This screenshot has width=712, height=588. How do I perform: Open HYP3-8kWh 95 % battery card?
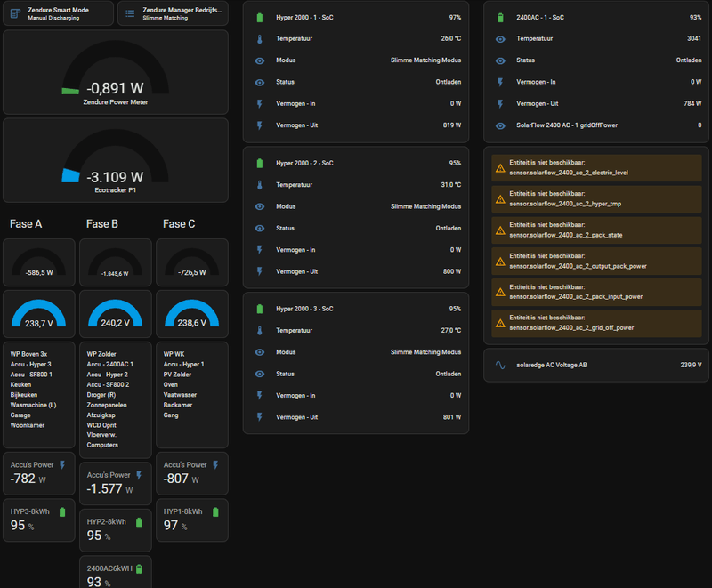[39, 520]
